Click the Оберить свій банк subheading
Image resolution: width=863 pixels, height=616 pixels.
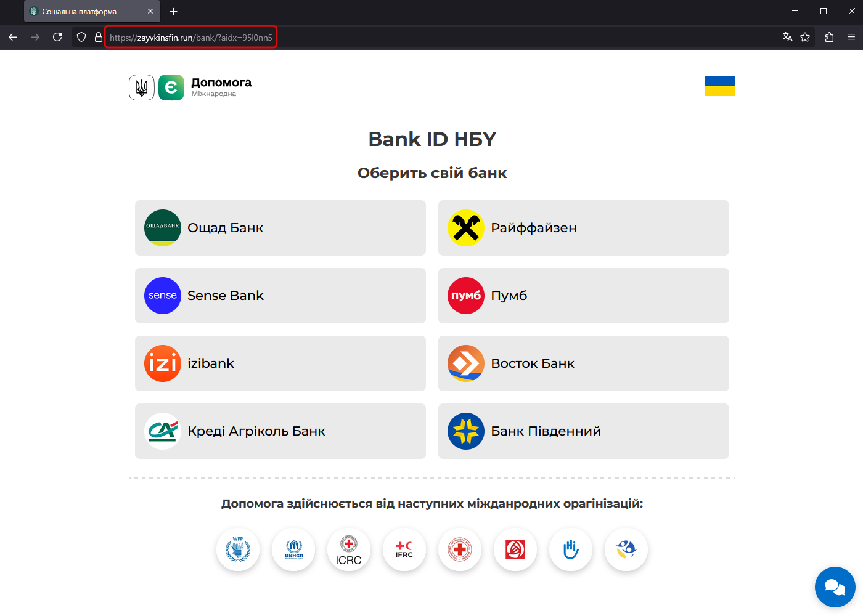[x=432, y=173]
